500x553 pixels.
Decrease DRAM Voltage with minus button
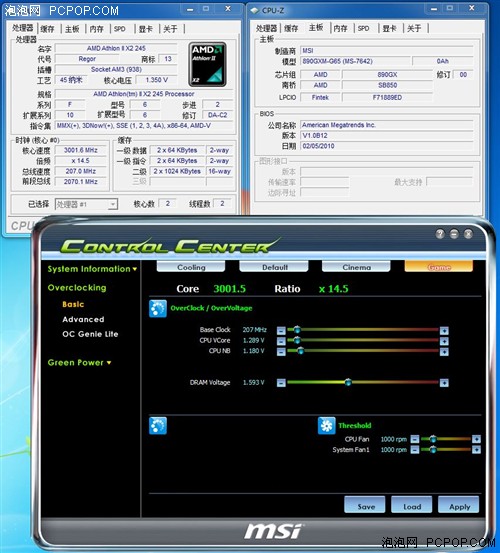(281, 383)
